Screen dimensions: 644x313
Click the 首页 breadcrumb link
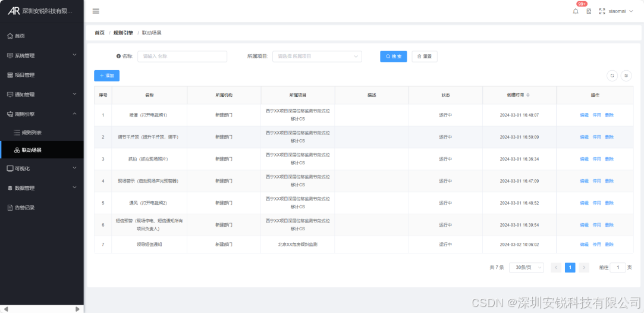[99, 33]
